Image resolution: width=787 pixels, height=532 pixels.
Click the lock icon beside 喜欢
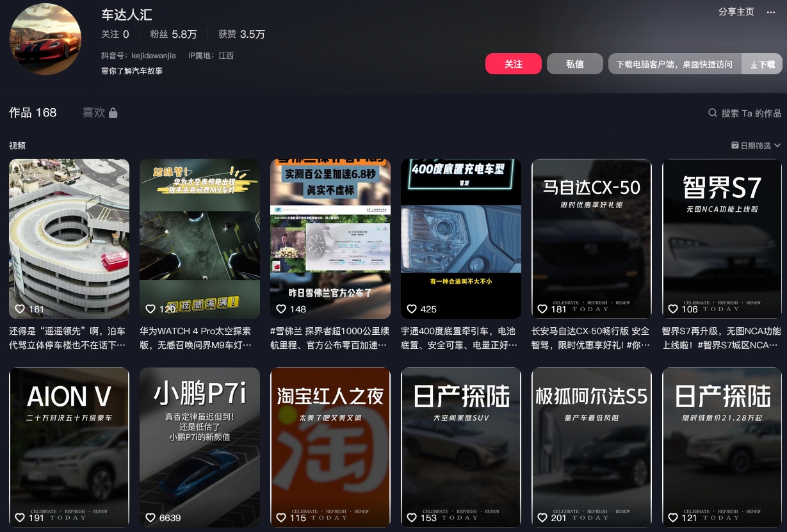(113, 113)
